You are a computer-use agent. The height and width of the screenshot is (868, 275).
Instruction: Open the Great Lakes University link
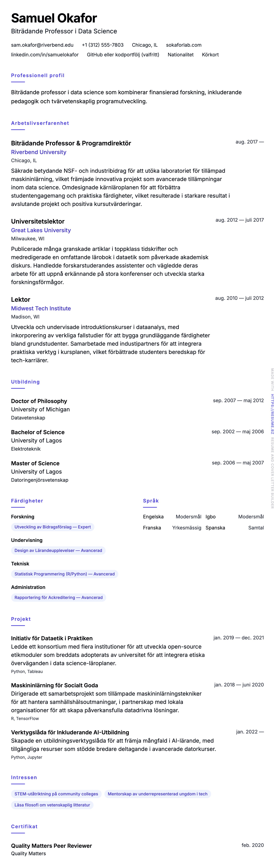(x=41, y=230)
